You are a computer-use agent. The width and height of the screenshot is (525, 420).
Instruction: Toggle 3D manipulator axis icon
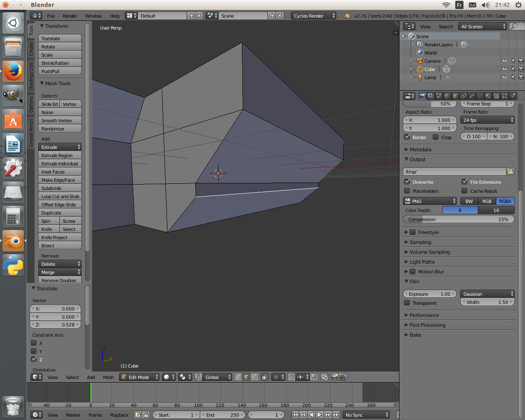point(199,377)
